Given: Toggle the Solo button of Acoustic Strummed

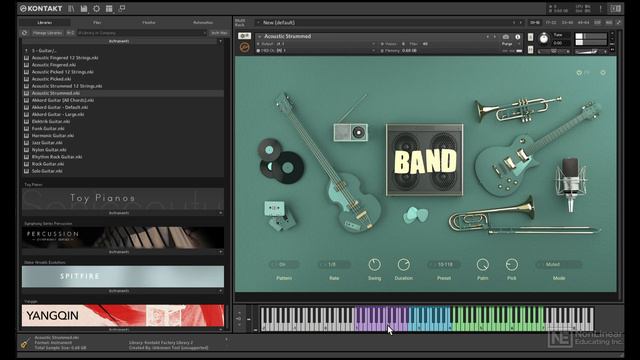Looking at the screenshot, I should 530,37.
